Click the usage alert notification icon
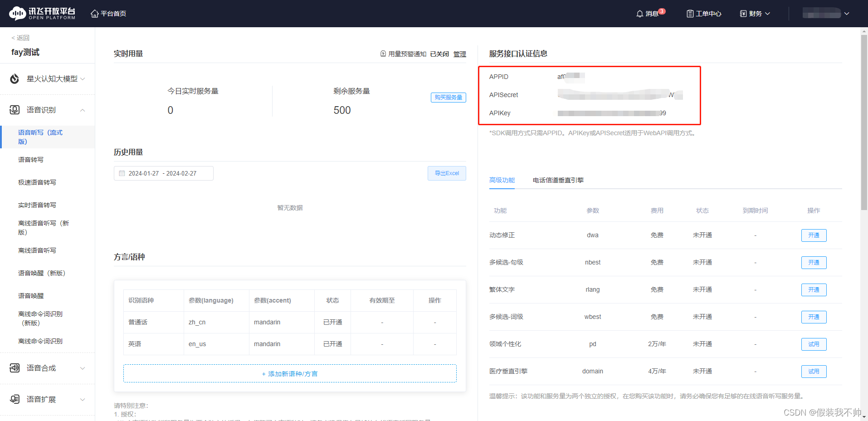The width and height of the screenshot is (868, 421). click(x=383, y=54)
